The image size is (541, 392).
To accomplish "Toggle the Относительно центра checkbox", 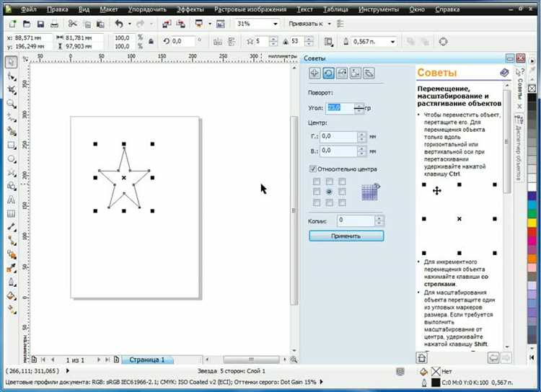I will 313,169.
